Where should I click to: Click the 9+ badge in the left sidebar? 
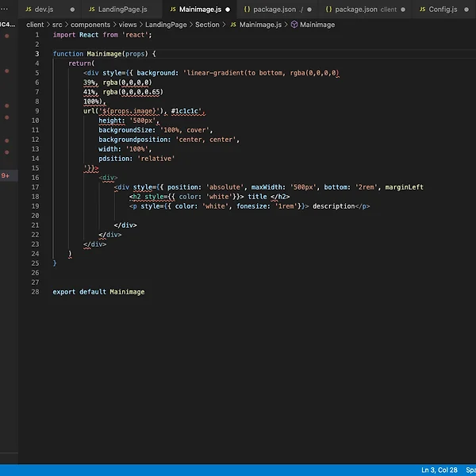6,175
